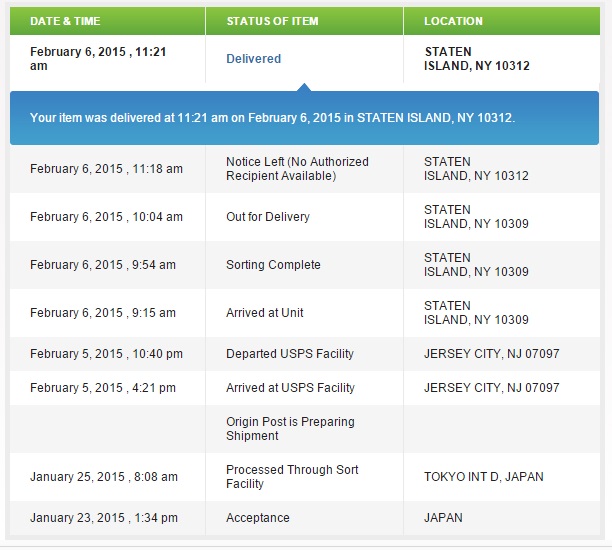Select the Notice Left status row

pyautogui.click(x=304, y=169)
